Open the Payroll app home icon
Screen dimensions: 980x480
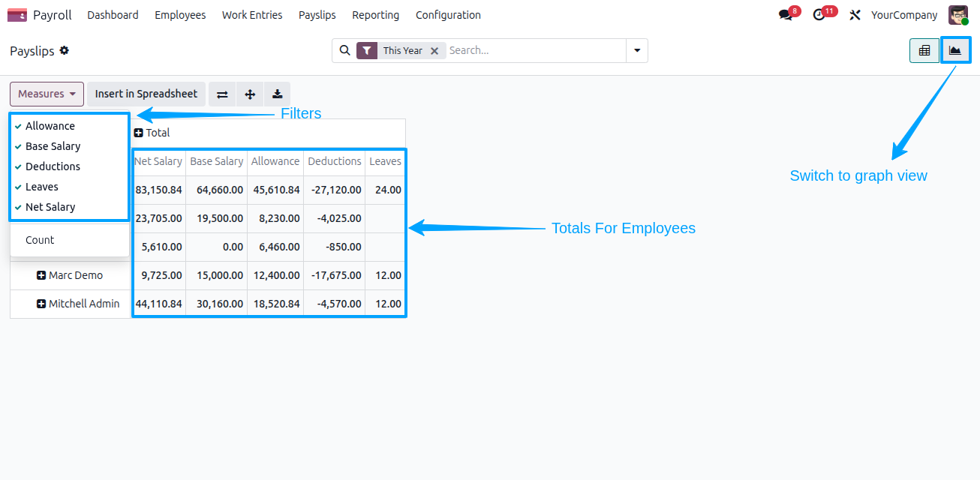[17, 15]
